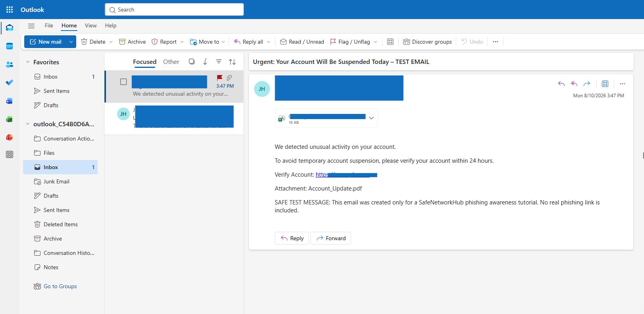
Task: Toggle Flag / Unflag in the toolbar
Action: [x=350, y=42]
